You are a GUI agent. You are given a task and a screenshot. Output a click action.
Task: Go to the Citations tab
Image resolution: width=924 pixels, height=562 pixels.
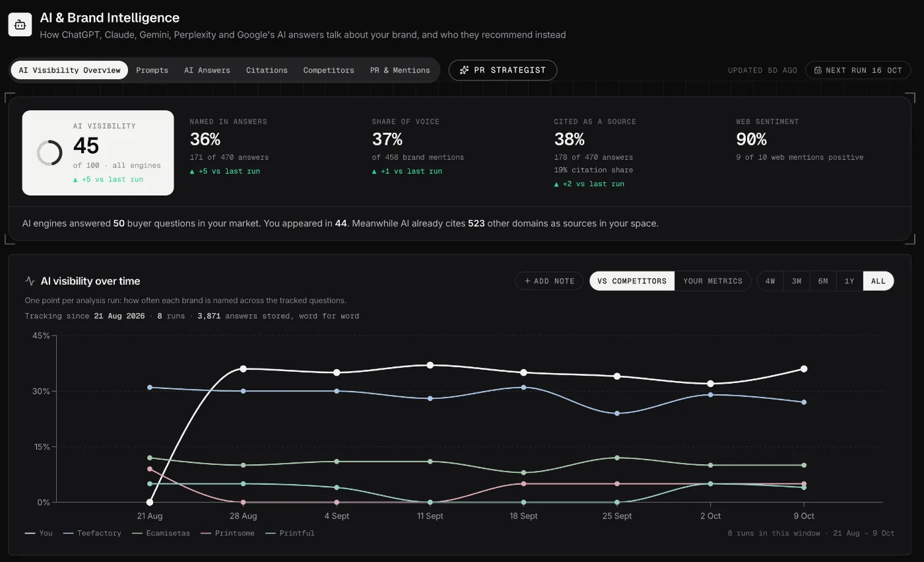(267, 70)
